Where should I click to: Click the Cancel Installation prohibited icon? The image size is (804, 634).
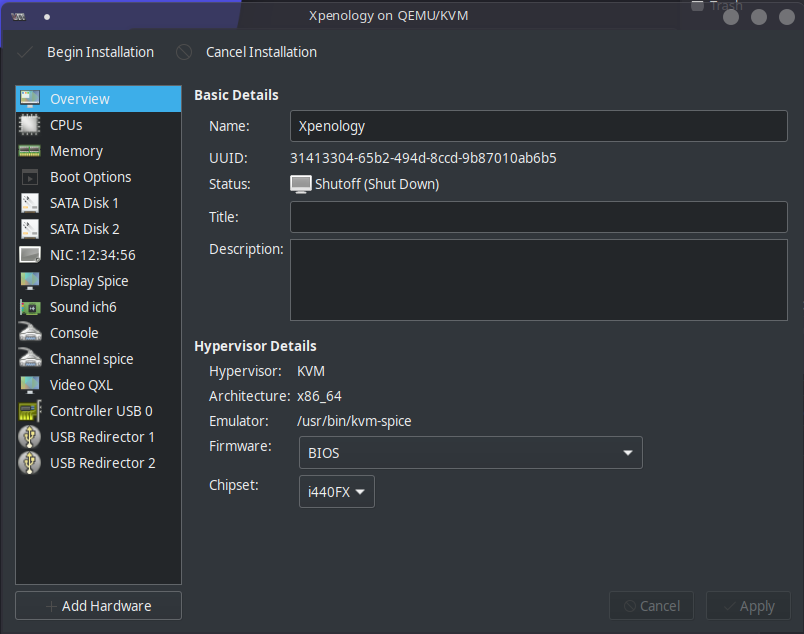click(x=184, y=52)
